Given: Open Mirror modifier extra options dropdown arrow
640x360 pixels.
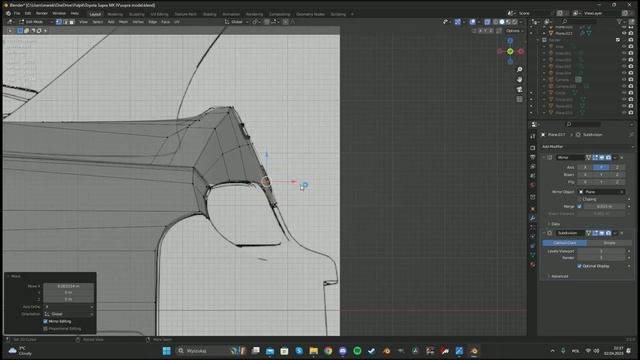Looking at the screenshot, I should point(615,158).
